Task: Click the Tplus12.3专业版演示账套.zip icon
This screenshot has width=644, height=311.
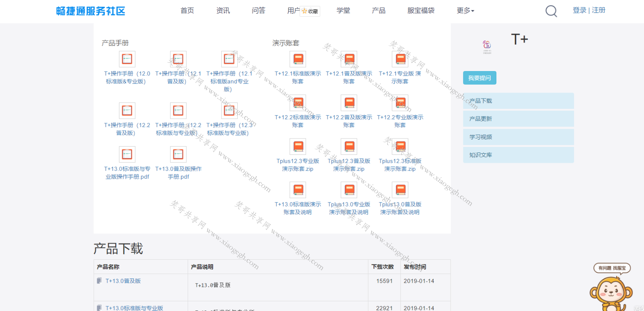Action: pyautogui.click(x=298, y=147)
